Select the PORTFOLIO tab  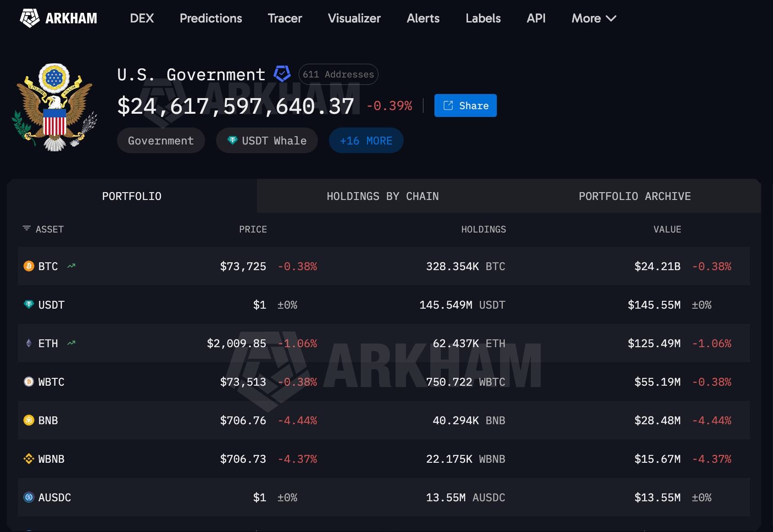point(132,196)
